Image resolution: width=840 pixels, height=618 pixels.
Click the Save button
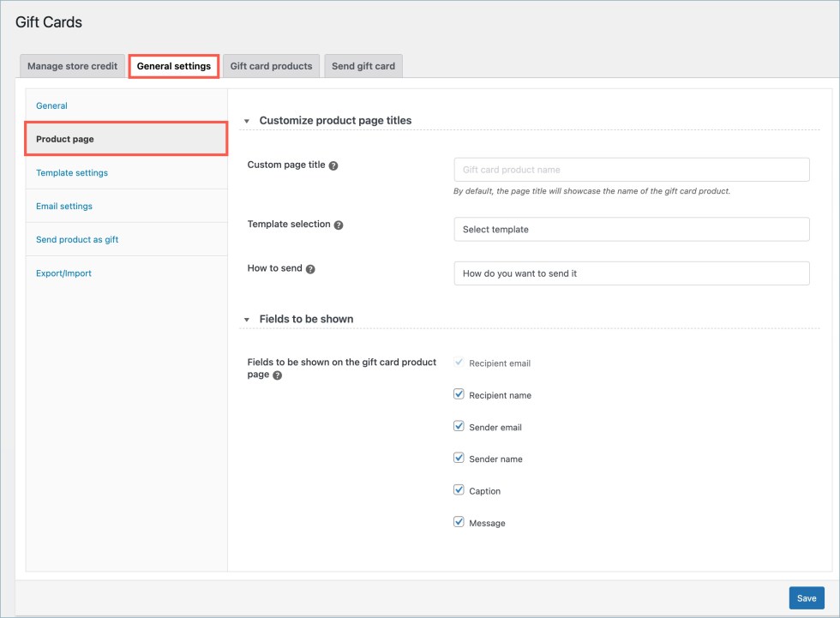pos(806,598)
